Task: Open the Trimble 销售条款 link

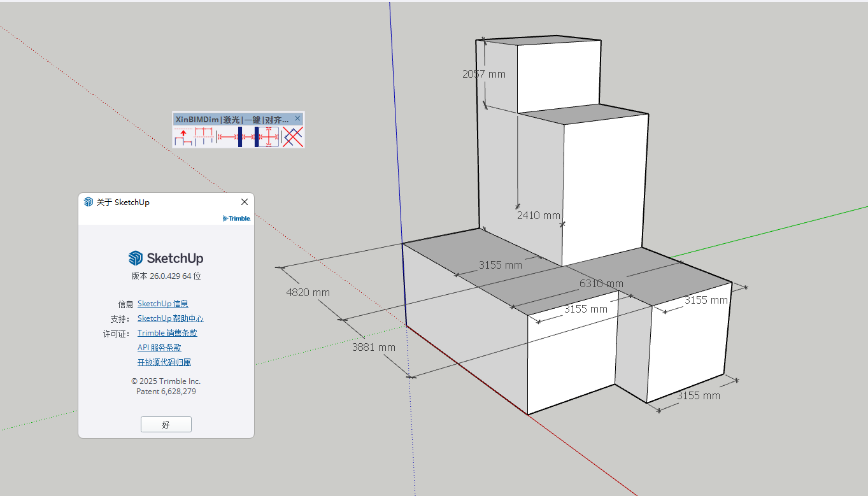Action: click(167, 333)
